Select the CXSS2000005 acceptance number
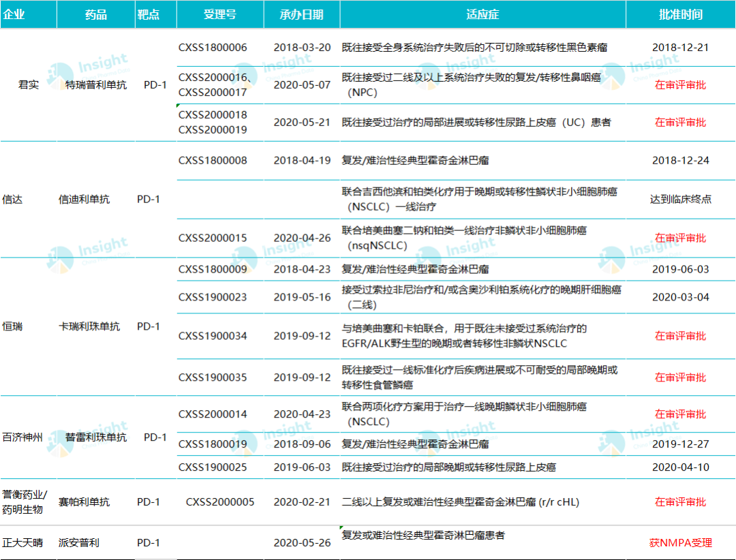This screenshot has height=560, width=736. point(220,502)
